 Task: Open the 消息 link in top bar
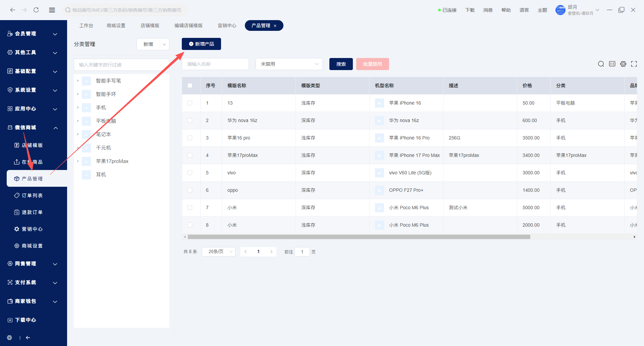pos(488,10)
